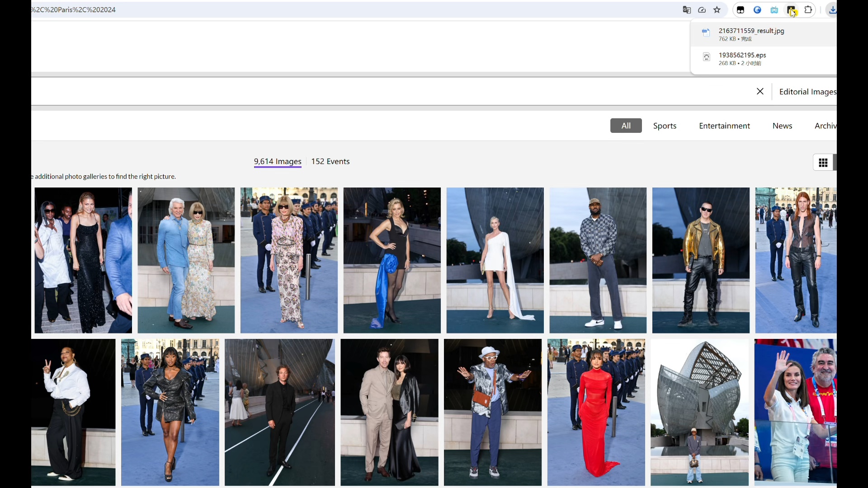Toggle the Archive category filter
Viewport: 868px width, 488px height.
[829, 126]
